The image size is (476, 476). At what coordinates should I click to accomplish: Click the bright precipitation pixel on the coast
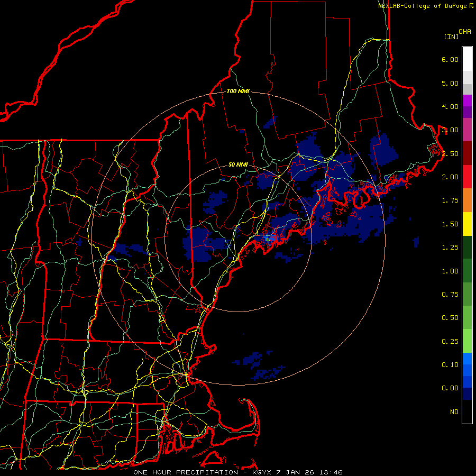pos(268,240)
